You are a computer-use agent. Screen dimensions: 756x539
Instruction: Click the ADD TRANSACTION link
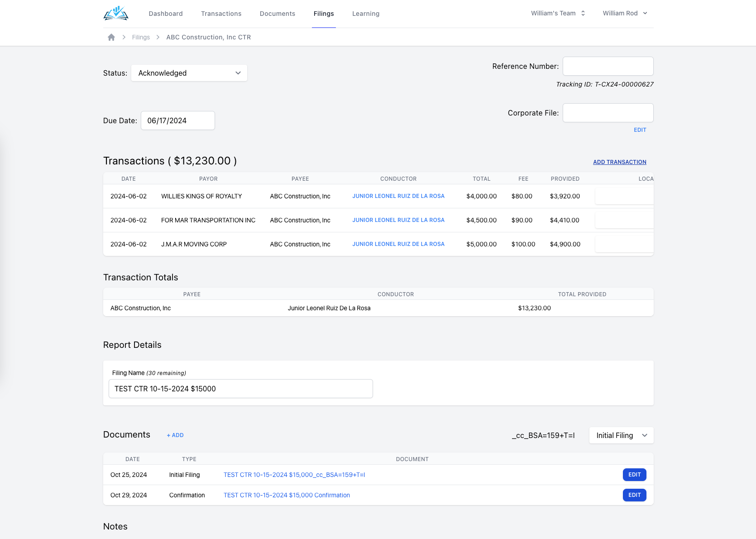(620, 162)
